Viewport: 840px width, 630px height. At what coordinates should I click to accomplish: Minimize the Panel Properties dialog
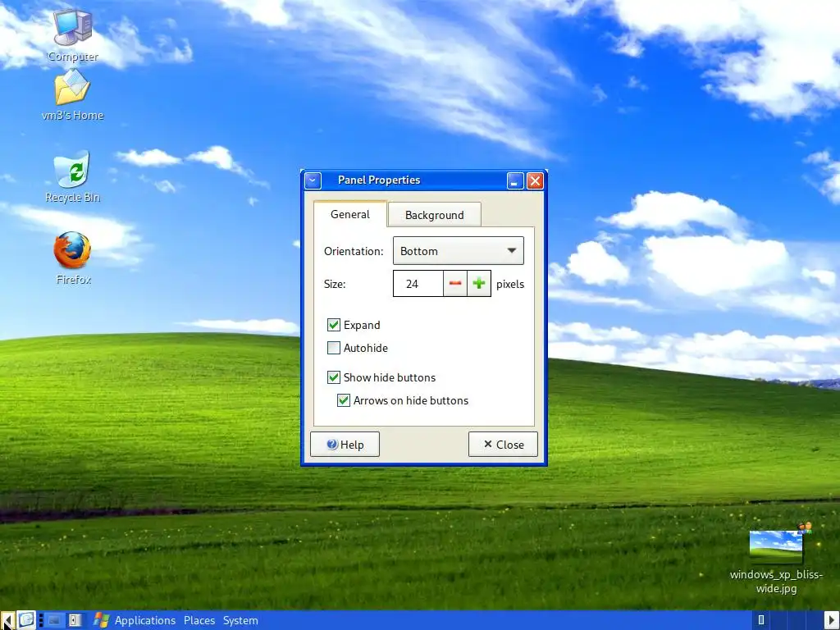[x=515, y=180]
